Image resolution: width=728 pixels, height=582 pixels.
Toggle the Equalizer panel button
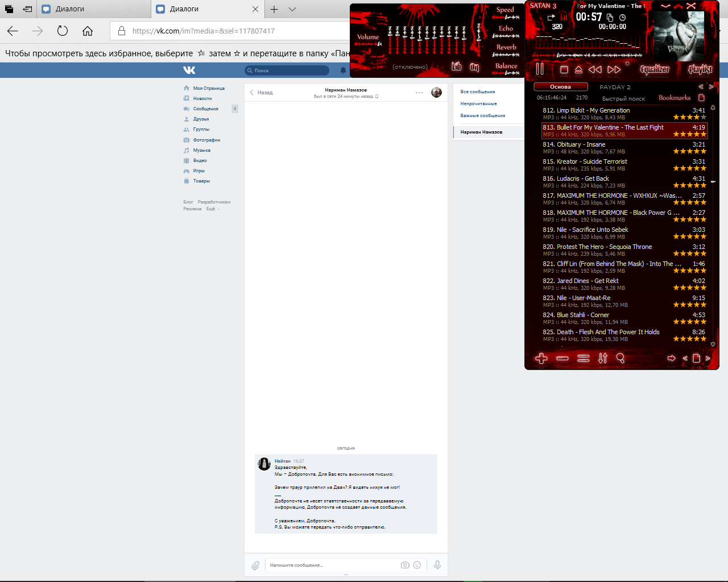655,69
